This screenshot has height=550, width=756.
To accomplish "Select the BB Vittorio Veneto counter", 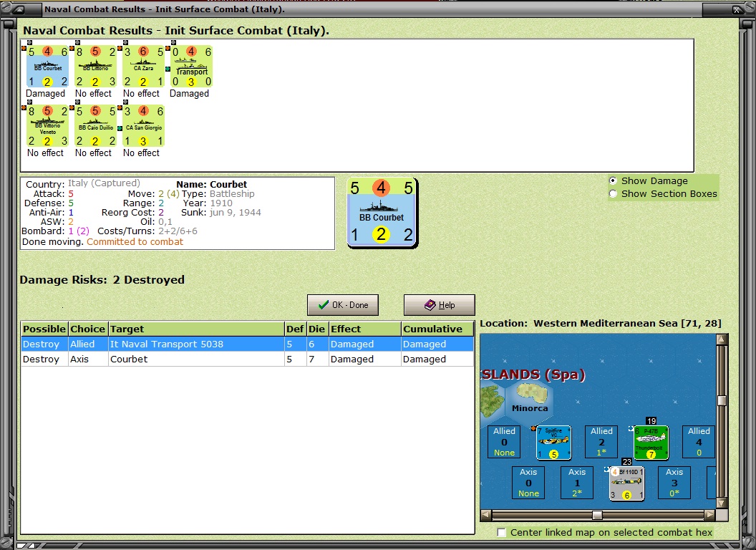I will (47, 126).
